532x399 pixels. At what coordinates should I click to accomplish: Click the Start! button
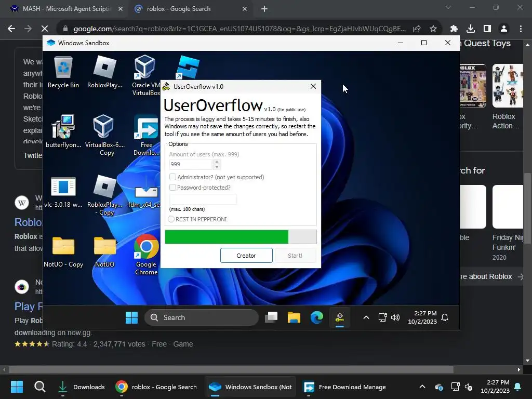click(x=295, y=256)
